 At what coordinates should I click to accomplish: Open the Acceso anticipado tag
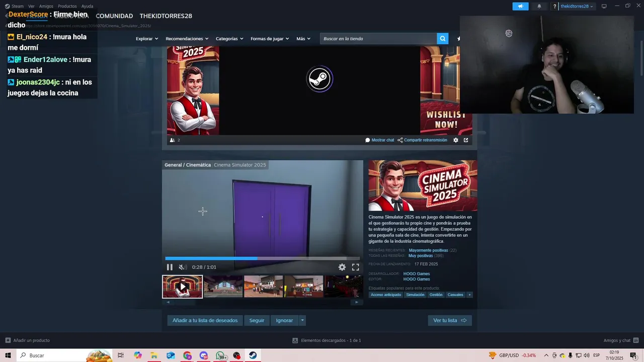(x=386, y=295)
